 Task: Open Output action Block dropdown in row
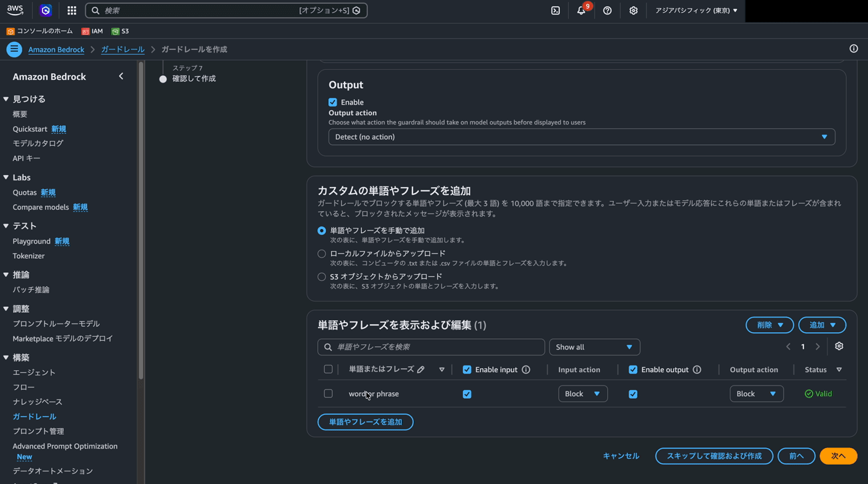click(x=756, y=393)
